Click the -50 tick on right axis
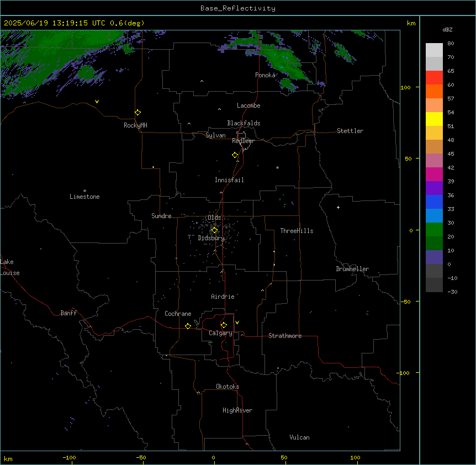The image size is (476, 465). tap(405, 302)
